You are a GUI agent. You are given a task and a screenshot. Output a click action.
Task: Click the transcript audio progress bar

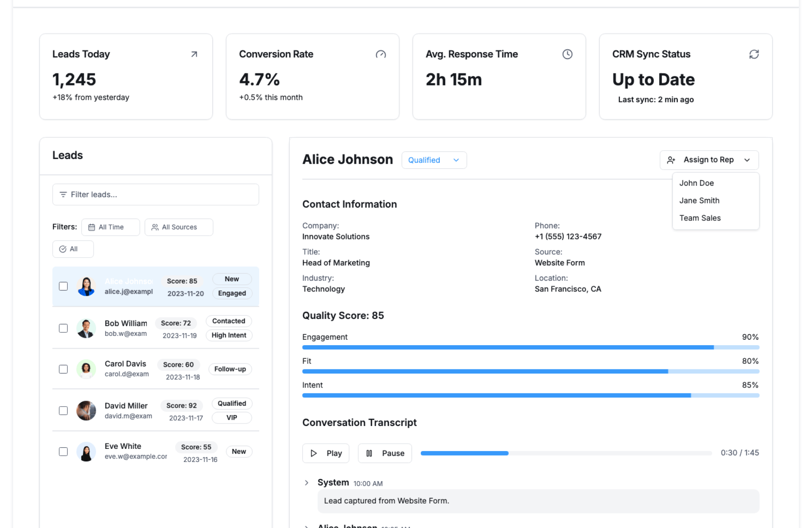point(566,453)
